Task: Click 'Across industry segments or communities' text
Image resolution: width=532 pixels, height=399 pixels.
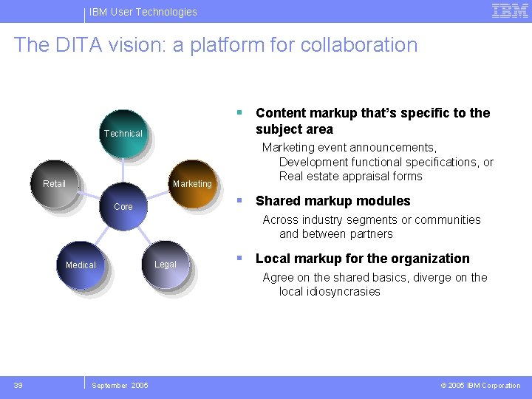Action: point(372,220)
